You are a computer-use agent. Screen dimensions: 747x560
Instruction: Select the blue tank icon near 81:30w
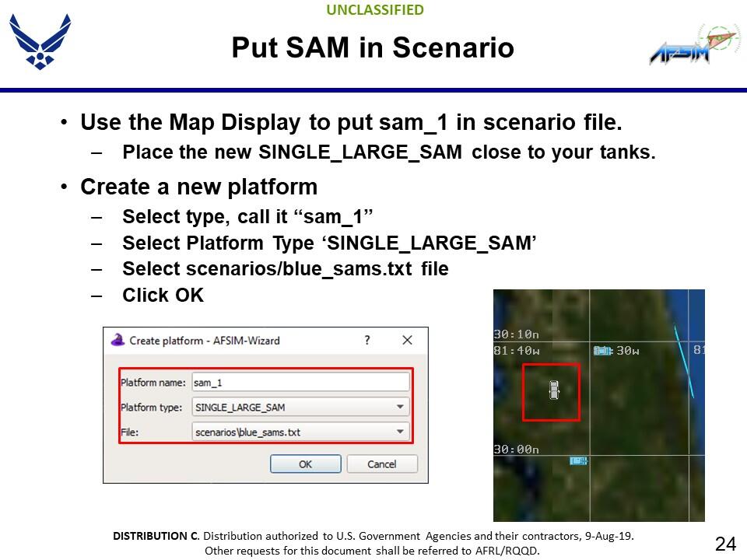602,351
